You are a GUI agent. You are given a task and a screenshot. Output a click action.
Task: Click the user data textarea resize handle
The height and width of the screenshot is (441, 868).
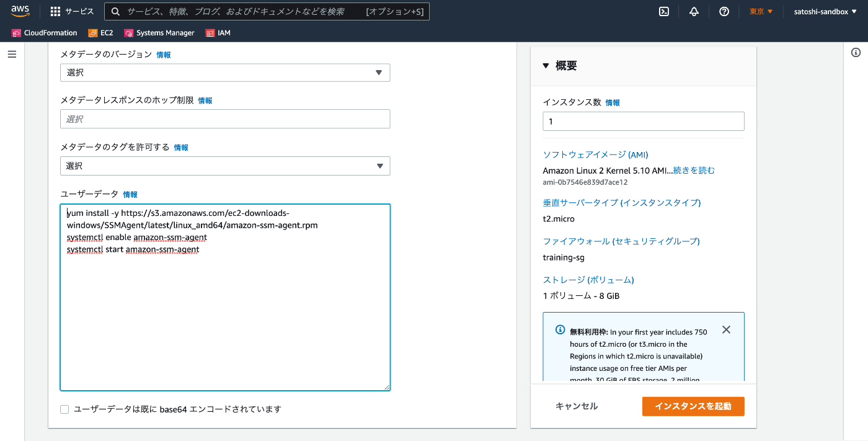pos(386,387)
